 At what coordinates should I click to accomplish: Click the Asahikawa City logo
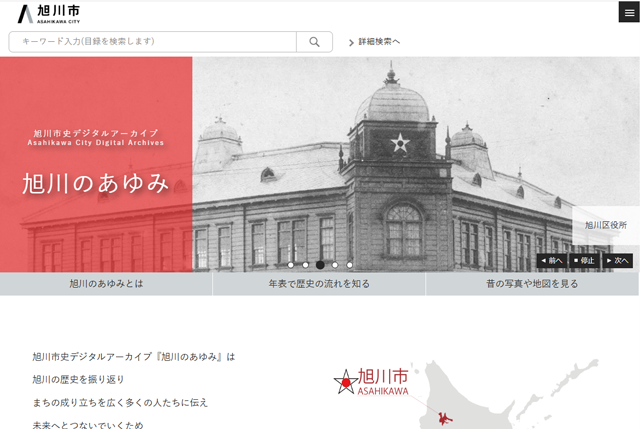click(x=48, y=13)
